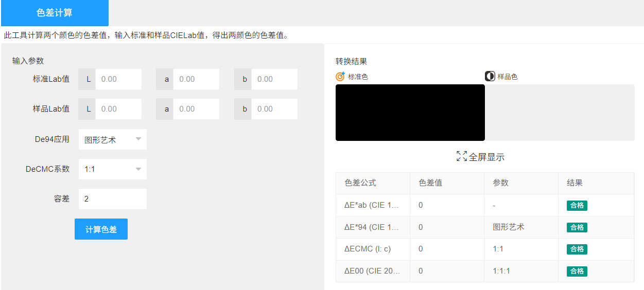Open the De94 application dropdown

point(112,139)
